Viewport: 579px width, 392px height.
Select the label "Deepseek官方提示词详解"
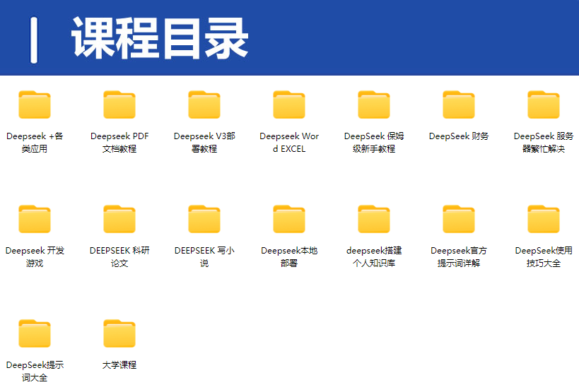459,256
